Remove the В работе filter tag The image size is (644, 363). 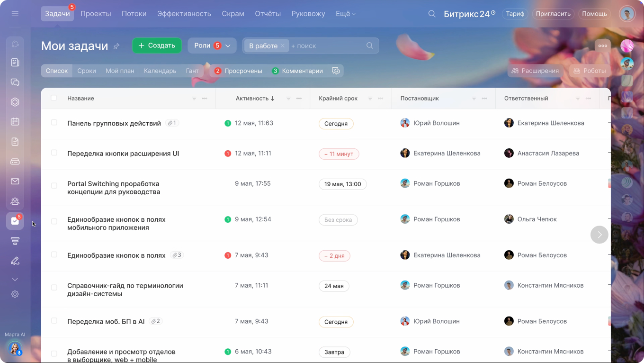click(x=283, y=45)
